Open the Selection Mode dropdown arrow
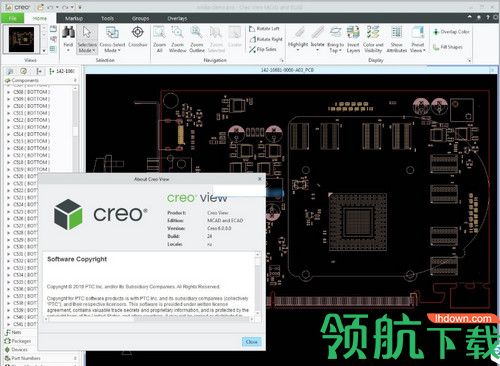Screen dimensions: 500x366 94,51
